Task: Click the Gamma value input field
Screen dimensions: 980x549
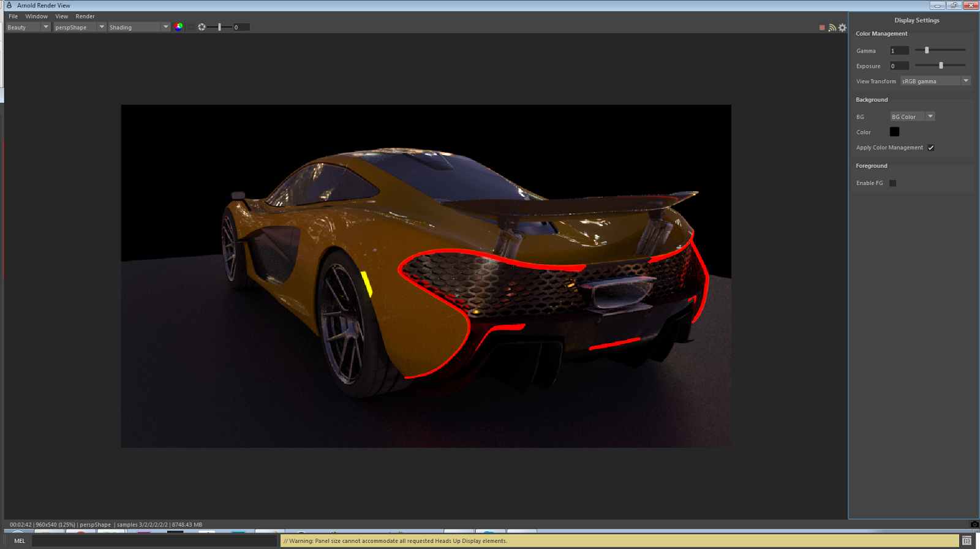Action: click(900, 51)
